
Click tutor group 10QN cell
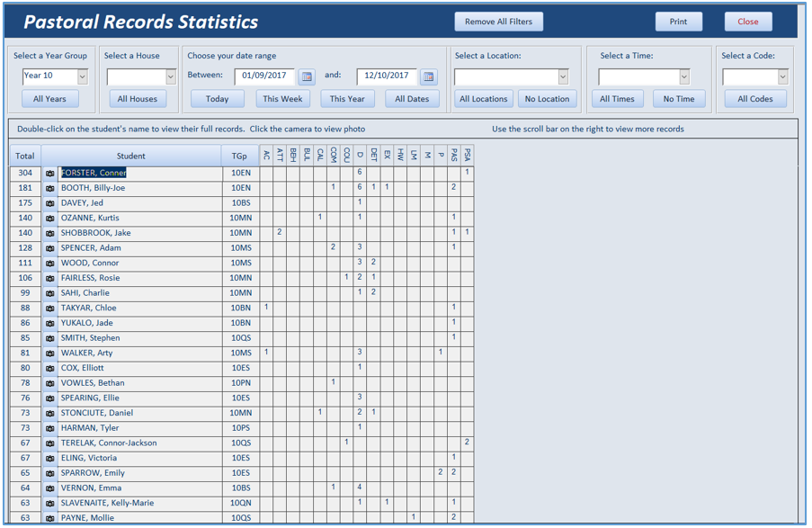pos(241,503)
